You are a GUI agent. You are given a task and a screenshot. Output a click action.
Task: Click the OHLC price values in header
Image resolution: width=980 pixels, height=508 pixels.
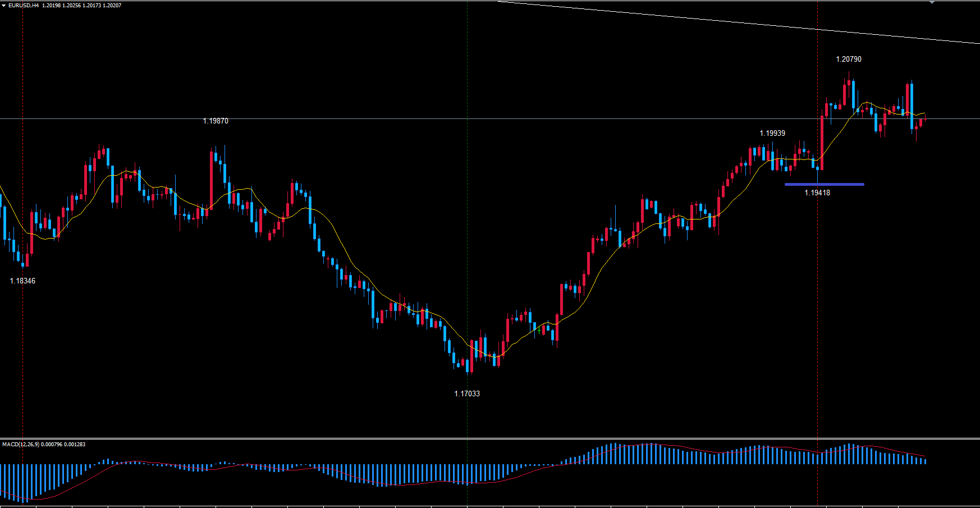tap(81, 6)
